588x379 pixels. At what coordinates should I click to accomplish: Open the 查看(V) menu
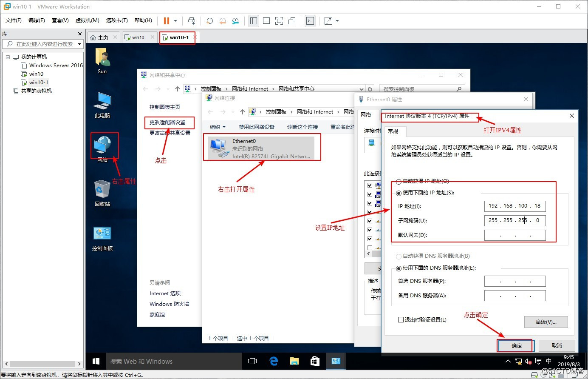click(x=60, y=20)
